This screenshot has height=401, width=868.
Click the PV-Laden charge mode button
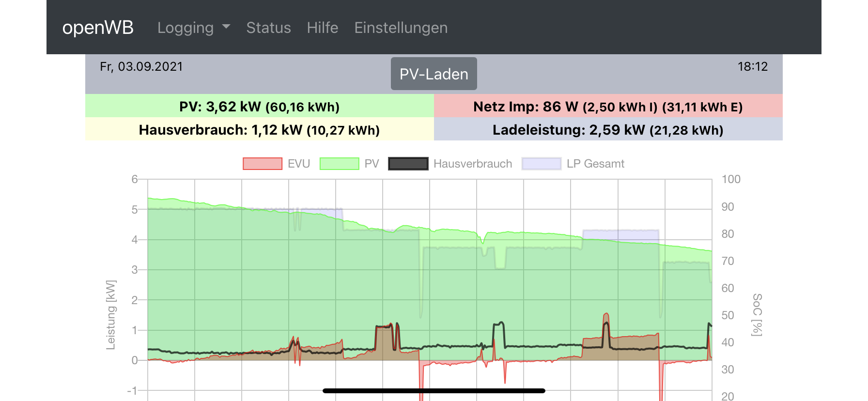(434, 74)
